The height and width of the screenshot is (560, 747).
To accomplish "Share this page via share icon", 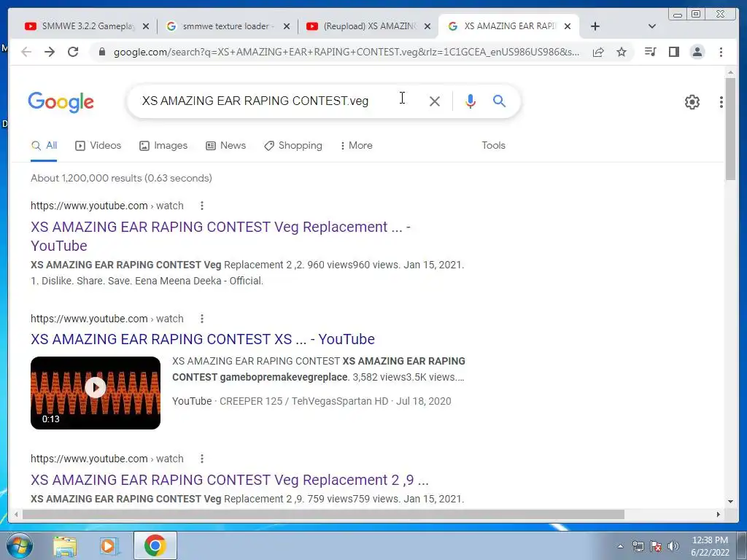I will click(598, 52).
